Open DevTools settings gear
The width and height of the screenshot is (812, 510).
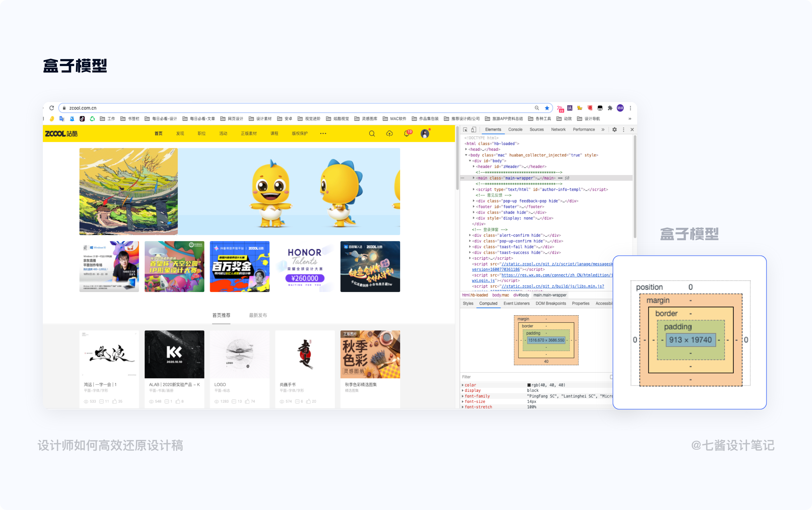coord(614,130)
